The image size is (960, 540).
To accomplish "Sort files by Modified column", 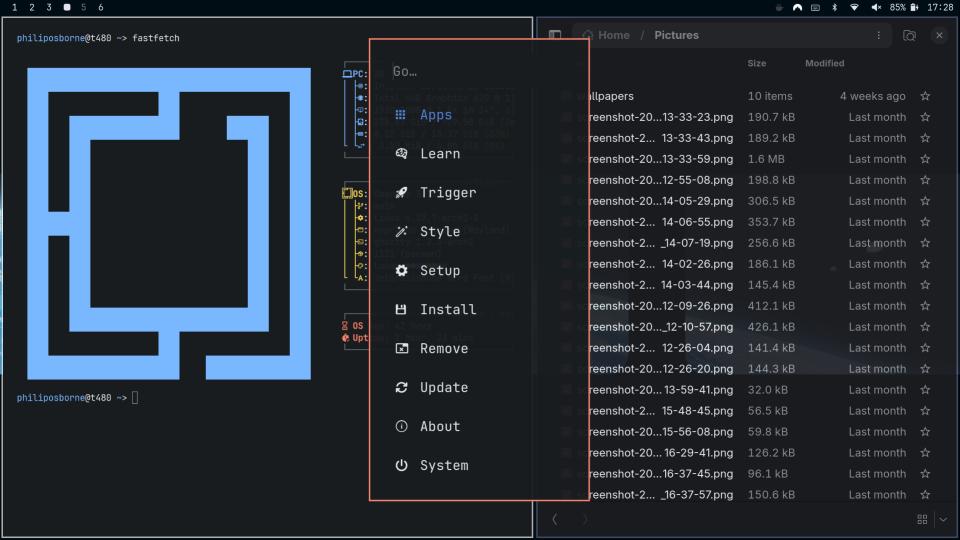I will pos(824,63).
